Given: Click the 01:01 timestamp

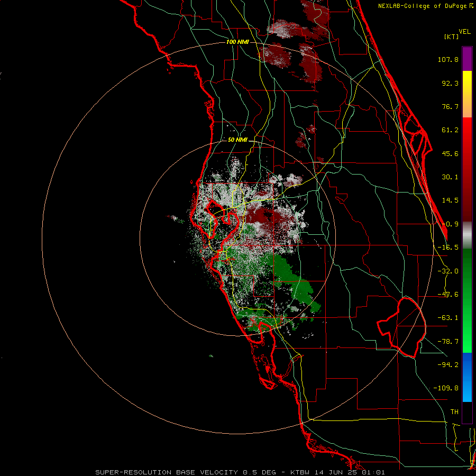Looking at the screenshot, I should tap(373, 472).
